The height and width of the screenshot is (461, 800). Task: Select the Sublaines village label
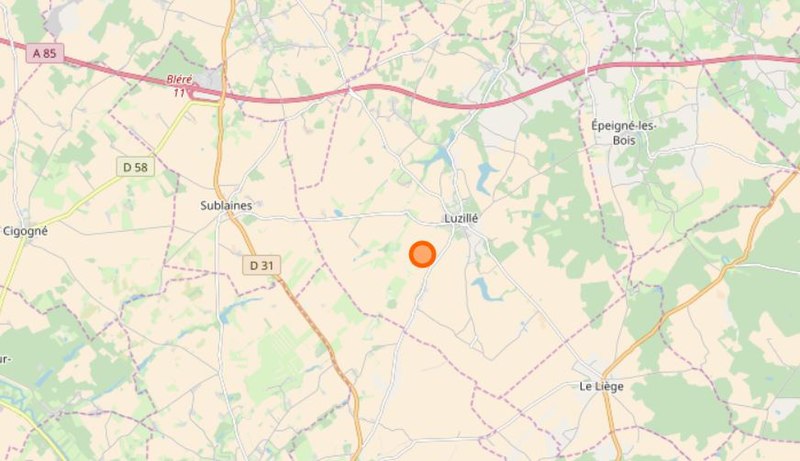coord(226,206)
